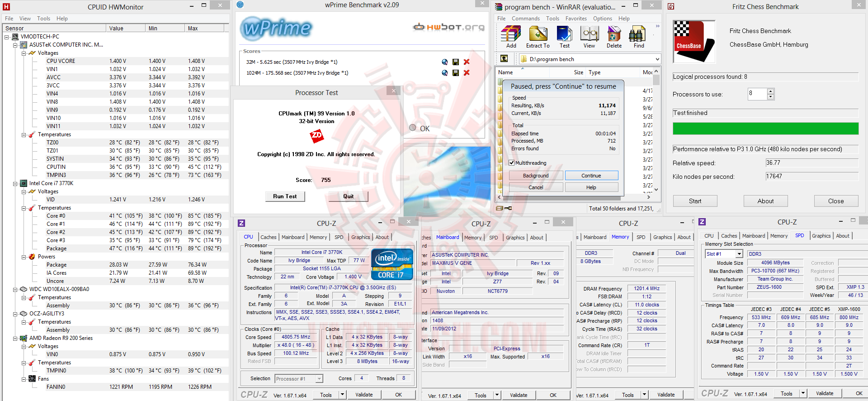Click Quit in Processor Test window
The width and height of the screenshot is (868, 401).
pyautogui.click(x=348, y=196)
